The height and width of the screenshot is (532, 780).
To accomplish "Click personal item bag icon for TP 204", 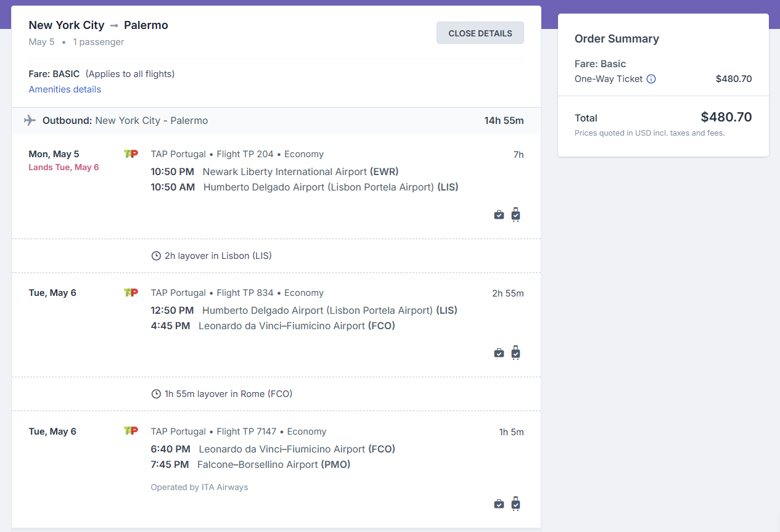I will 499,215.
